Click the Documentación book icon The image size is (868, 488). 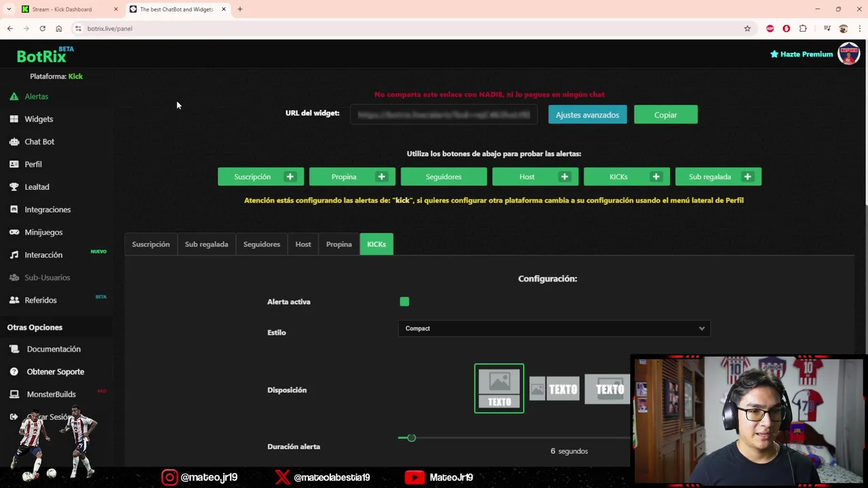click(14, 349)
